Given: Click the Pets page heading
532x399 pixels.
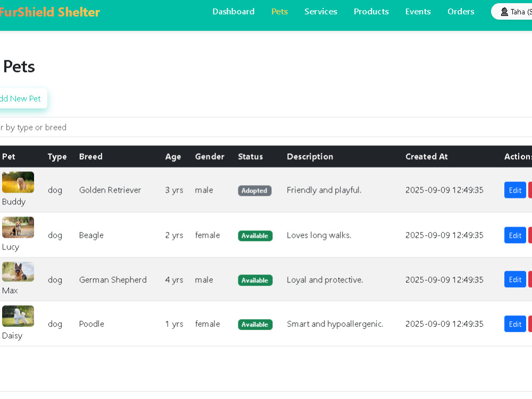Looking at the screenshot, I should pyautogui.click(x=19, y=66).
